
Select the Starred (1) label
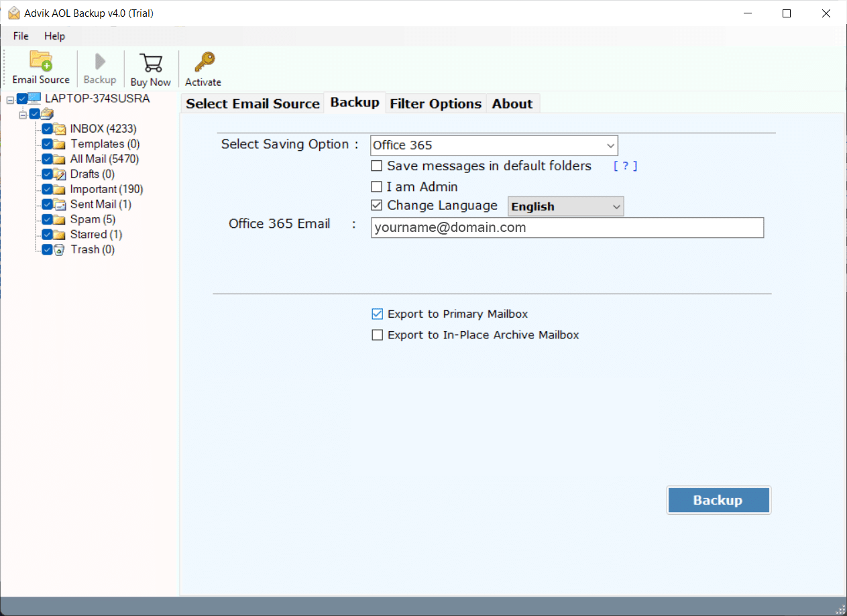pyautogui.click(x=96, y=235)
